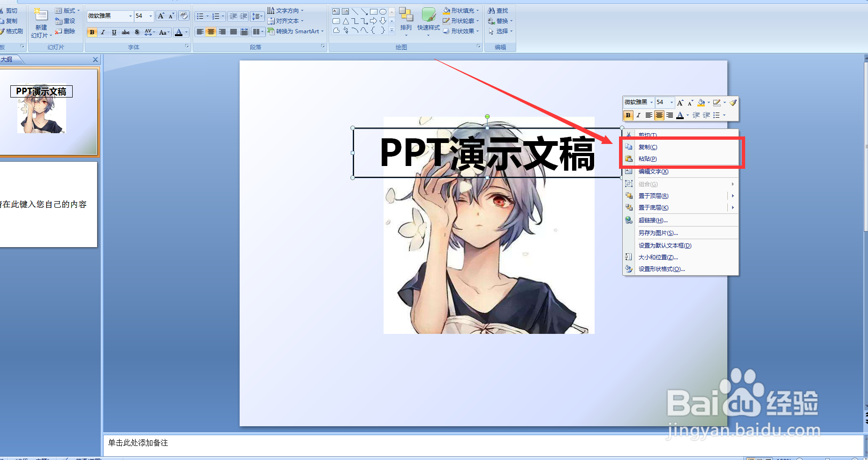Expand the shapes gallery More button
The width and height of the screenshot is (868, 460).
point(392,30)
